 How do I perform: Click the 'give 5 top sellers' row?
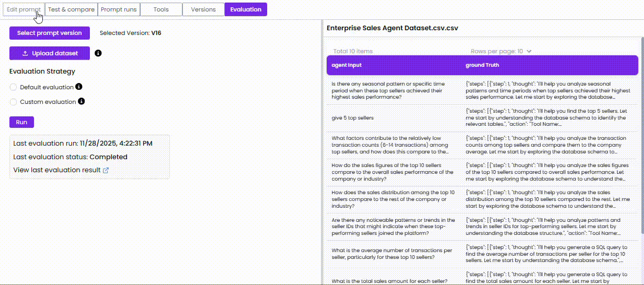click(353, 118)
